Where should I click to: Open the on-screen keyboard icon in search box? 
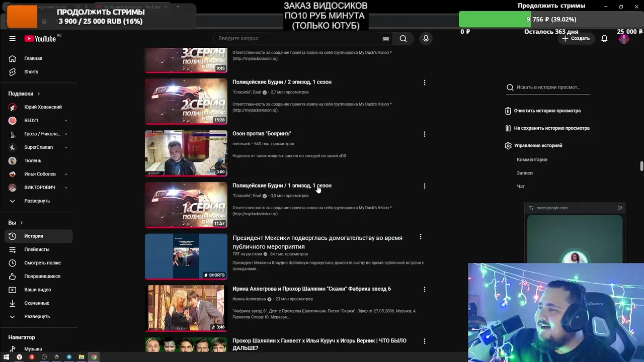pos(386,39)
